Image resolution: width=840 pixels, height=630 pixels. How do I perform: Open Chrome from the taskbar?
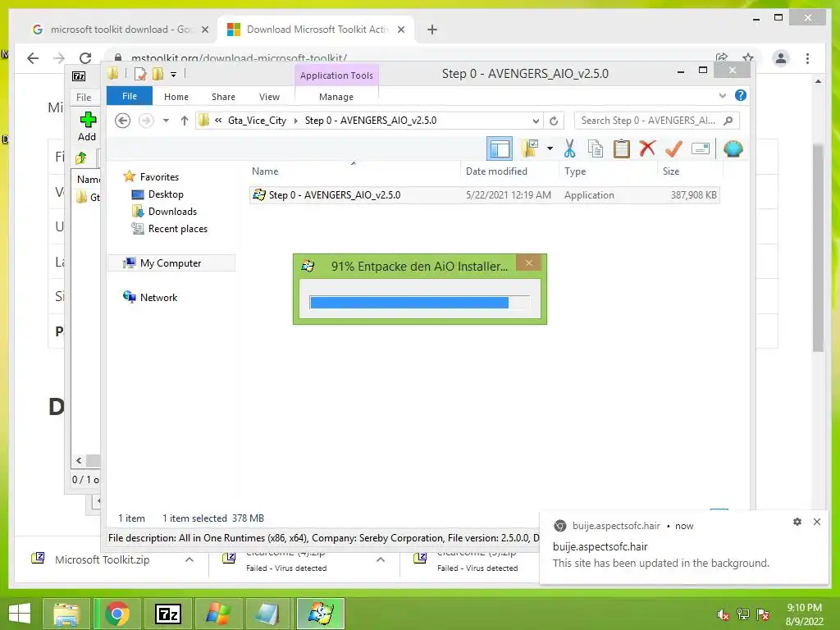click(117, 614)
